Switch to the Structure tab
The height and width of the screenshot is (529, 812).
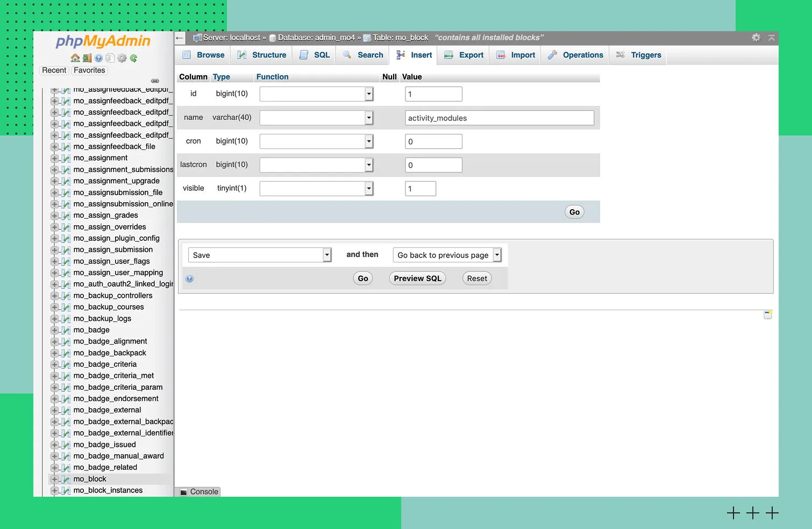(262, 55)
